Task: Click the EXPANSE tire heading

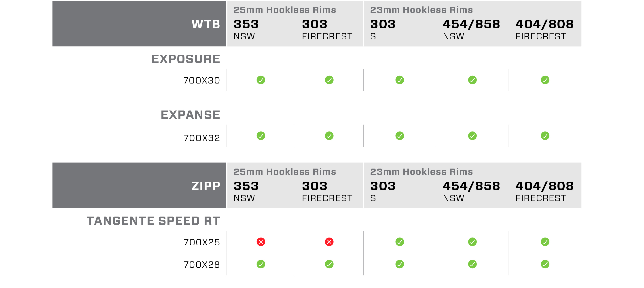Action: (x=190, y=115)
